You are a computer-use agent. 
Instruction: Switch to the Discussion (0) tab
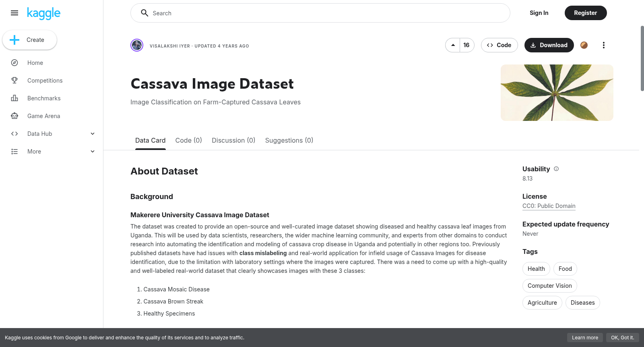click(x=233, y=140)
